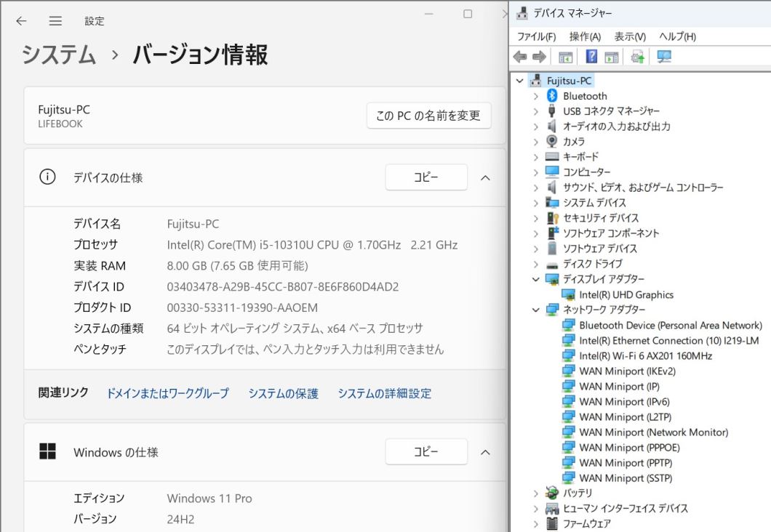Click システム in the breadcrumb header
The height and width of the screenshot is (532, 771).
[58, 55]
